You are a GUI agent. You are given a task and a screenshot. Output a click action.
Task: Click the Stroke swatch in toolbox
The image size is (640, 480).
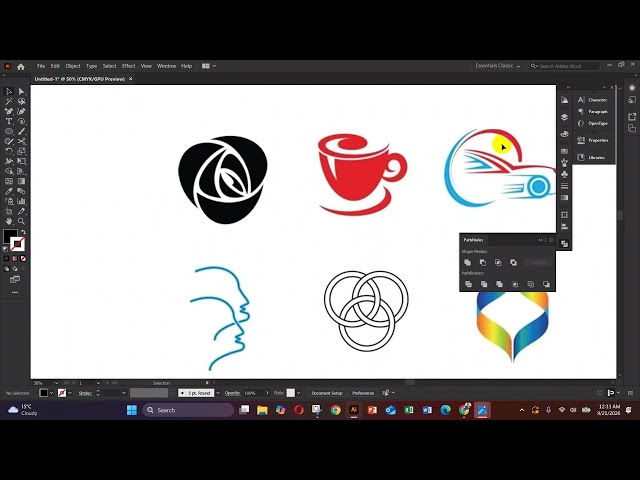(18, 244)
